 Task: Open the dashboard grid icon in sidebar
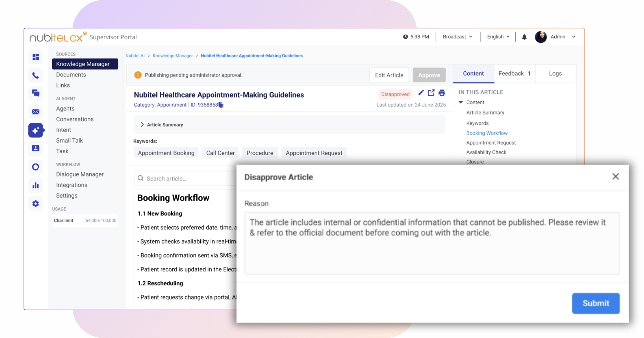coord(36,57)
